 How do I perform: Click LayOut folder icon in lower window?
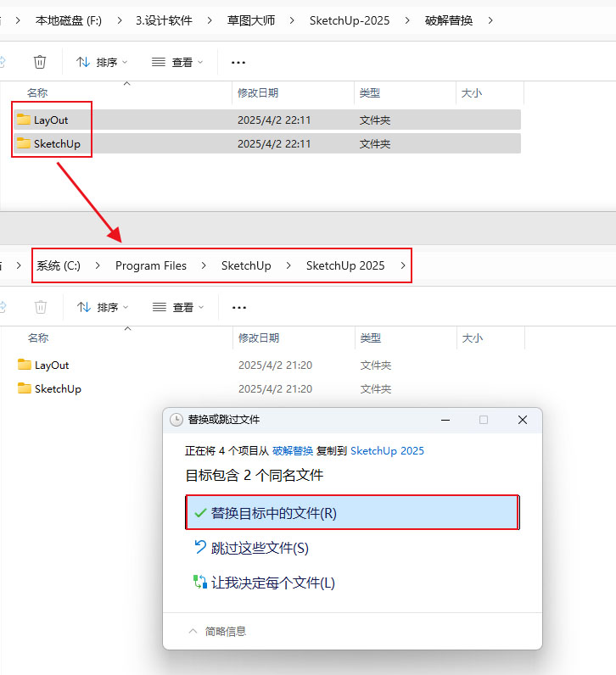(25, 365)
